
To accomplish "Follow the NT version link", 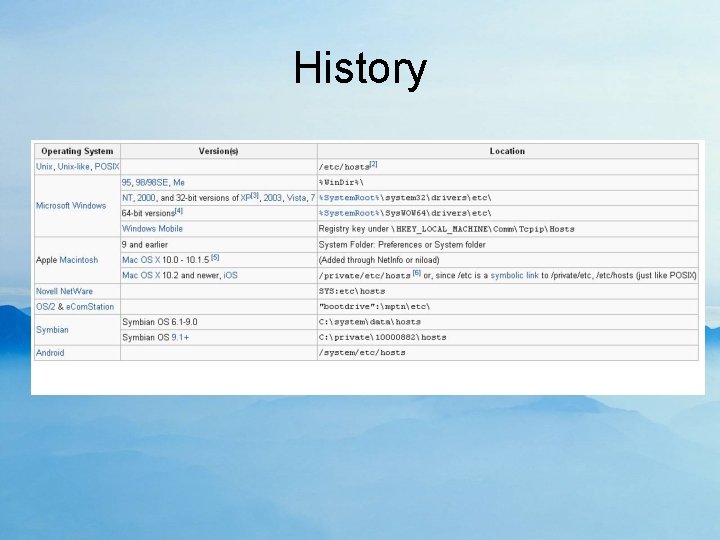I will pyautogui.click(x=127, y=198).
